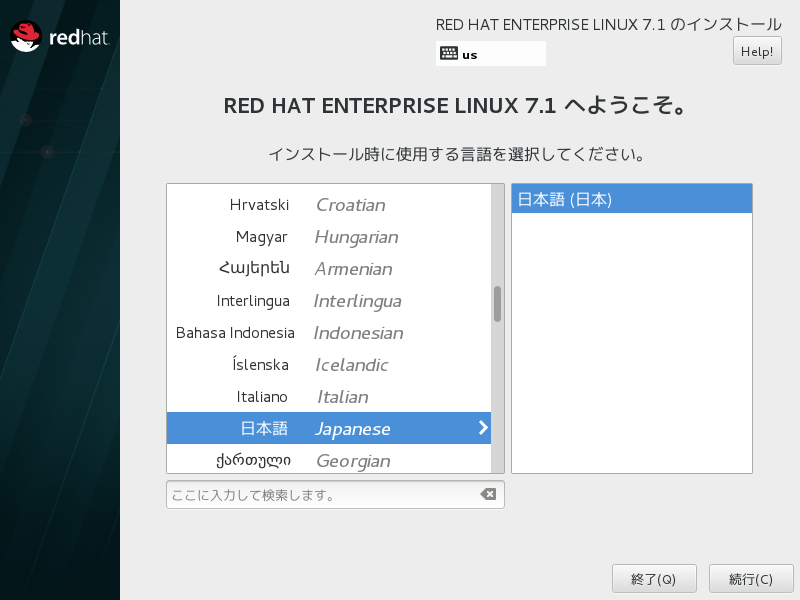Focus the language search input field

point(335,494)
